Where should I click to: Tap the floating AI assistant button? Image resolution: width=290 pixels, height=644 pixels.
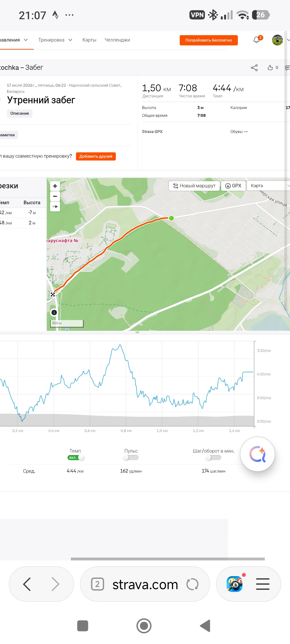pyautogui.click(x=257, y=454)
